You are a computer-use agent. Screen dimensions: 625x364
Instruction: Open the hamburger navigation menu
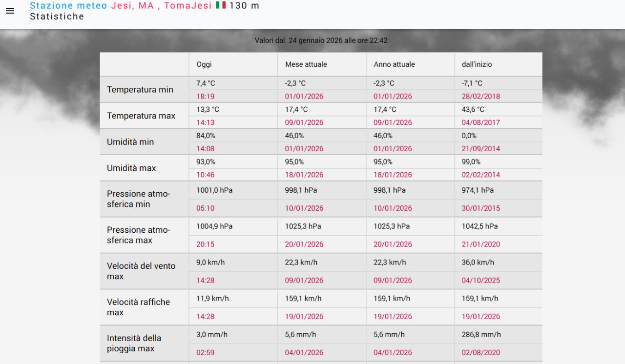10,11
